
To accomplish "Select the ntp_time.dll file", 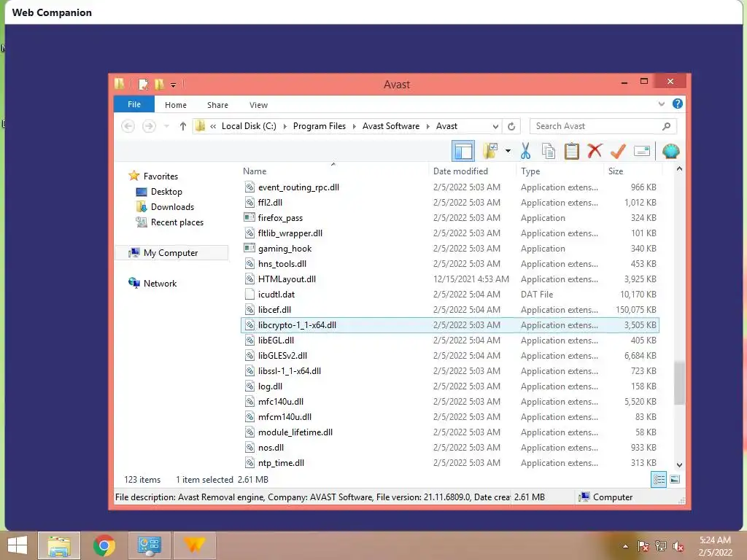I will 449,463.
